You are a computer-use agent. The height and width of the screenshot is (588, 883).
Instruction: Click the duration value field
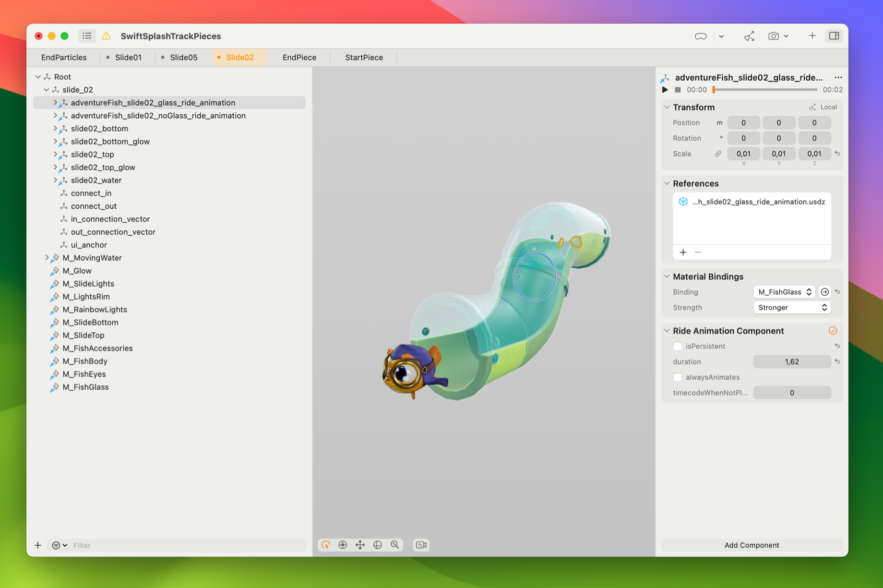tap(791, 362)
